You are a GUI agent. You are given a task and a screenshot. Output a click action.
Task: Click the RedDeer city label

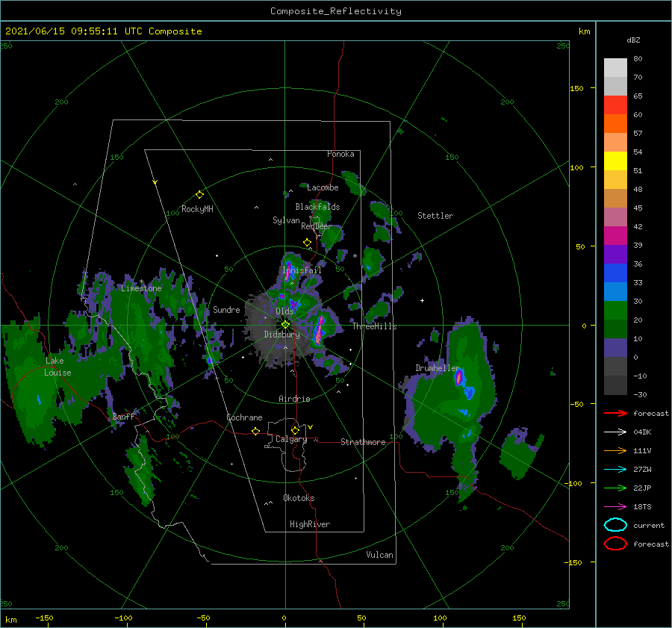(x=317, y=226)
